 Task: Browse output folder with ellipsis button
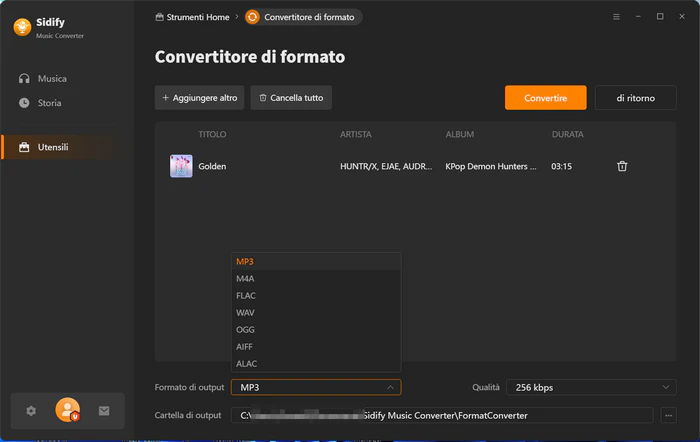(x=668, y=415)
